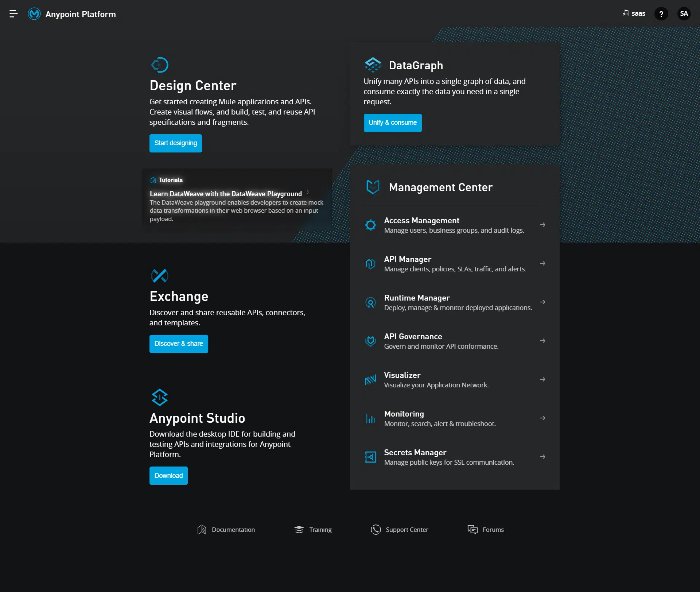Click the arrow in the API Governance row
This screenshot has width=700, height=592.
click(542, 341)
